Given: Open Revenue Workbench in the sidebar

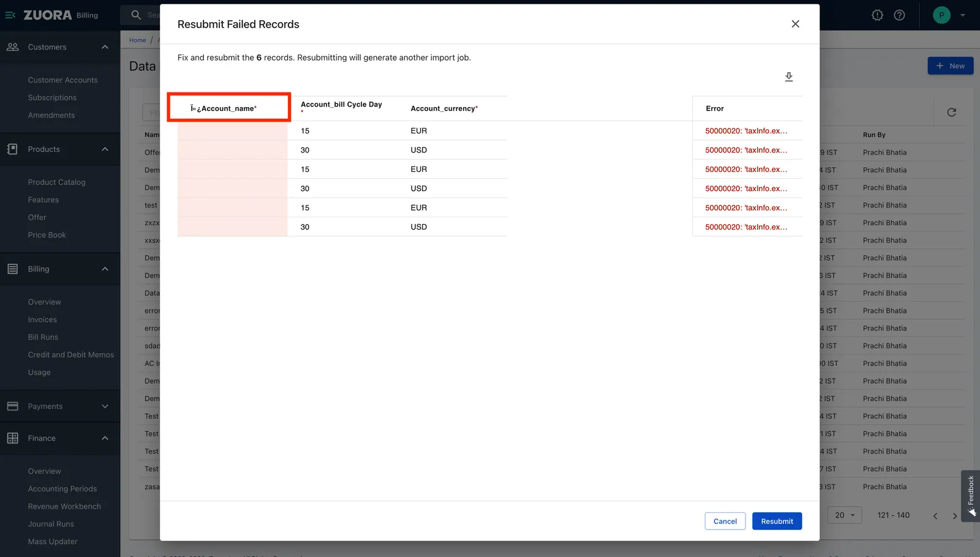Looking at the screenshot, I should point(64,507).
